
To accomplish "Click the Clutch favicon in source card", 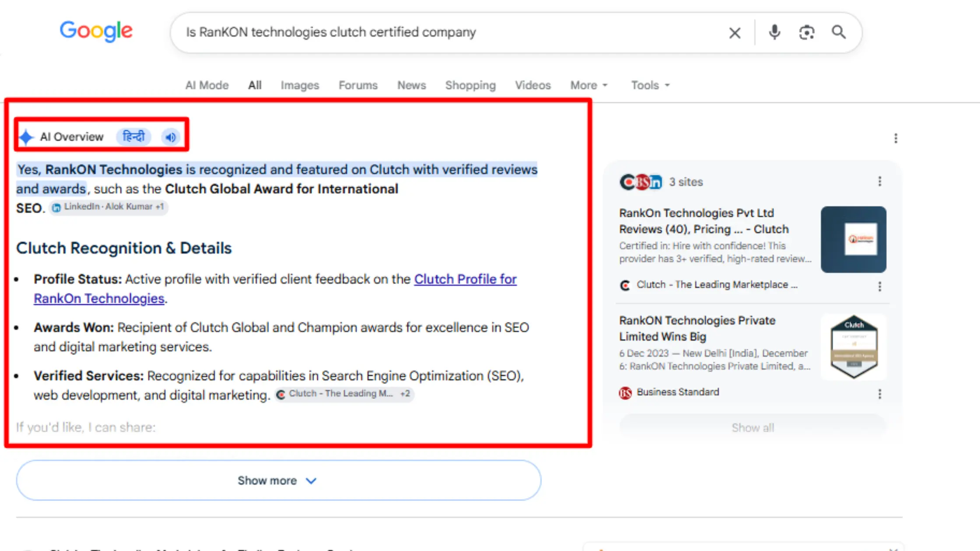I will (625, 286).
